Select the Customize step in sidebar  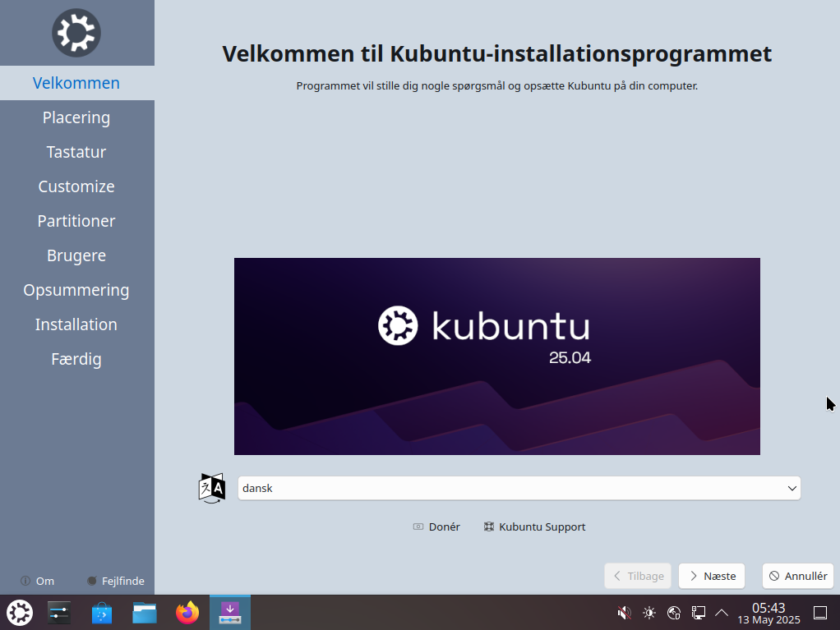77,186
